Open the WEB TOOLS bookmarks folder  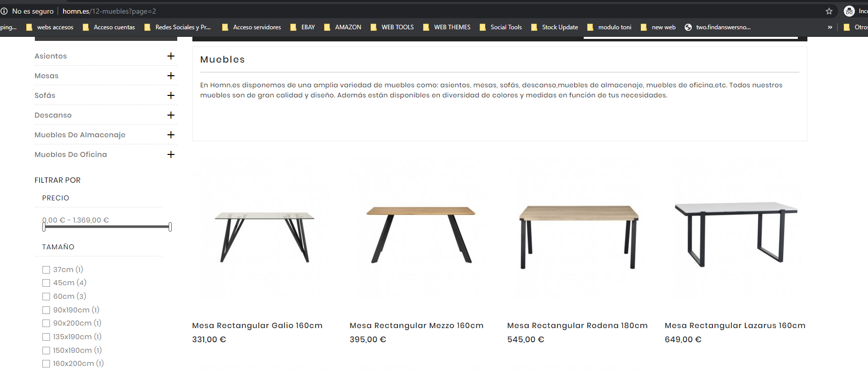coord(392,27)
